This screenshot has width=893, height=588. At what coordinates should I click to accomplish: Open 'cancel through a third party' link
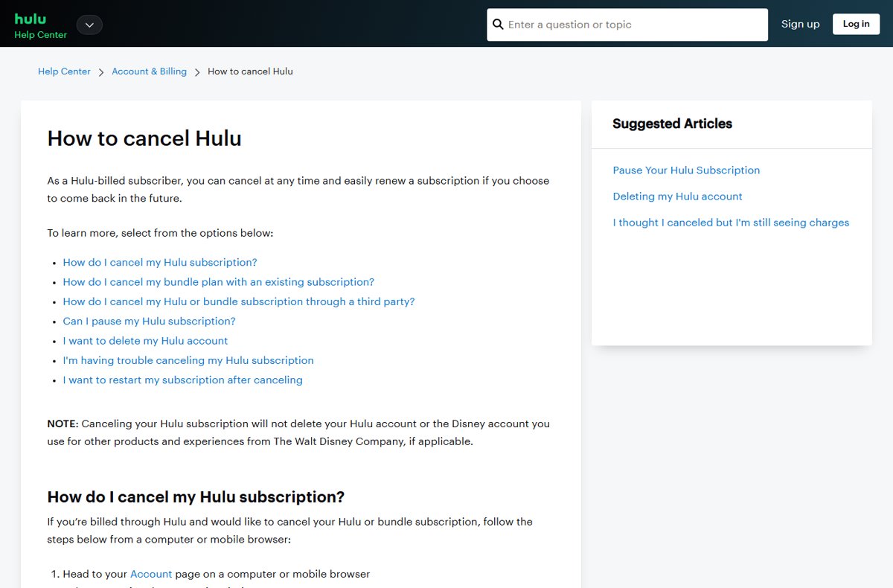tap(239, 301)
